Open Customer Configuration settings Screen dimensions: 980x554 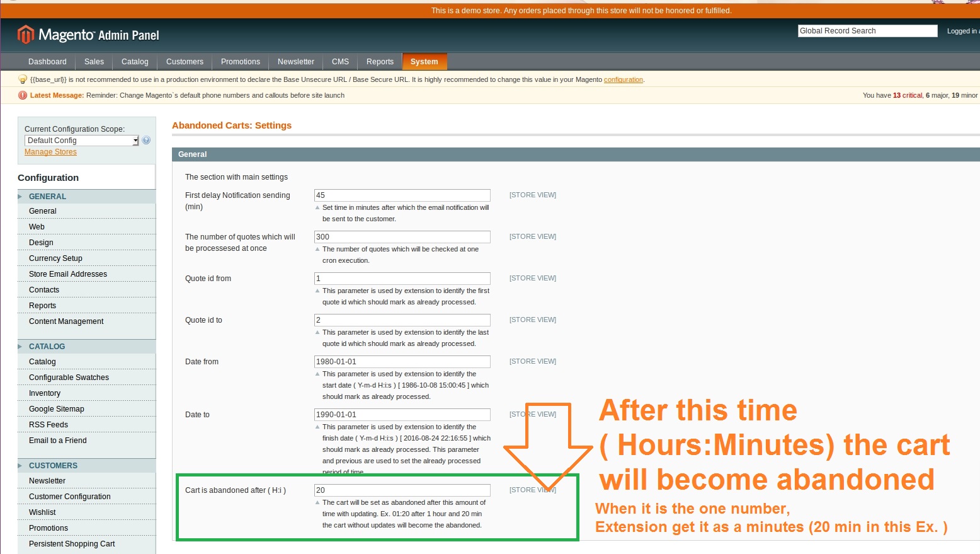pyautogui.click(x=70, y=497)
